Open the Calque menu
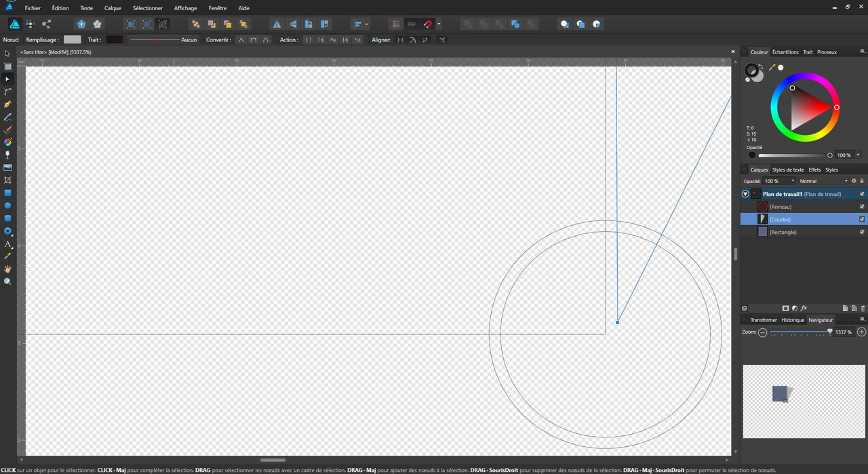 (x=113, y=8)
